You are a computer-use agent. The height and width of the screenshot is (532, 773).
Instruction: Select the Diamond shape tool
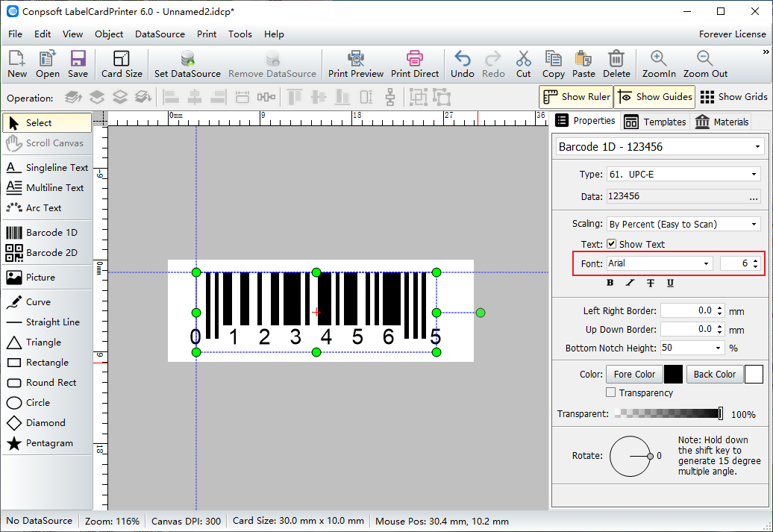pos(47,423)
